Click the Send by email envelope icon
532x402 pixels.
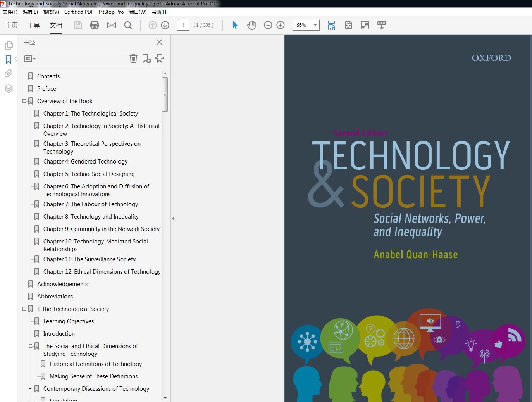click(x=112, y=25)
